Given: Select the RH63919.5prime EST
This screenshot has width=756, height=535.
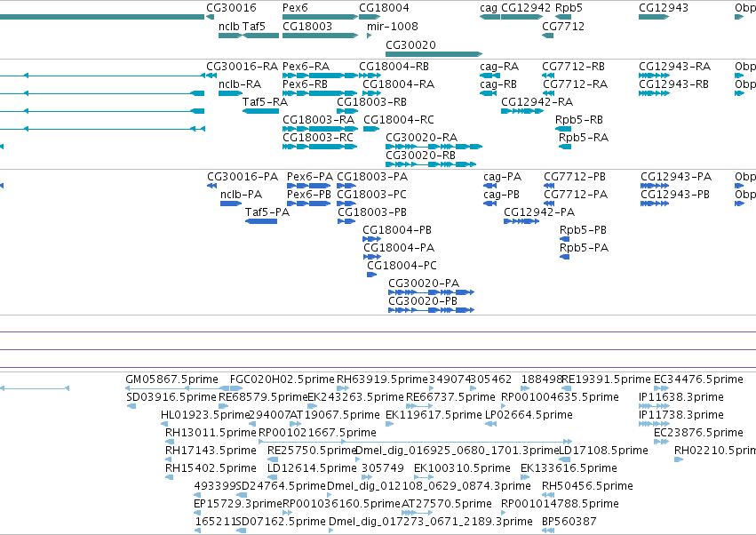Looking at the screenshot, I should (343, 388).
